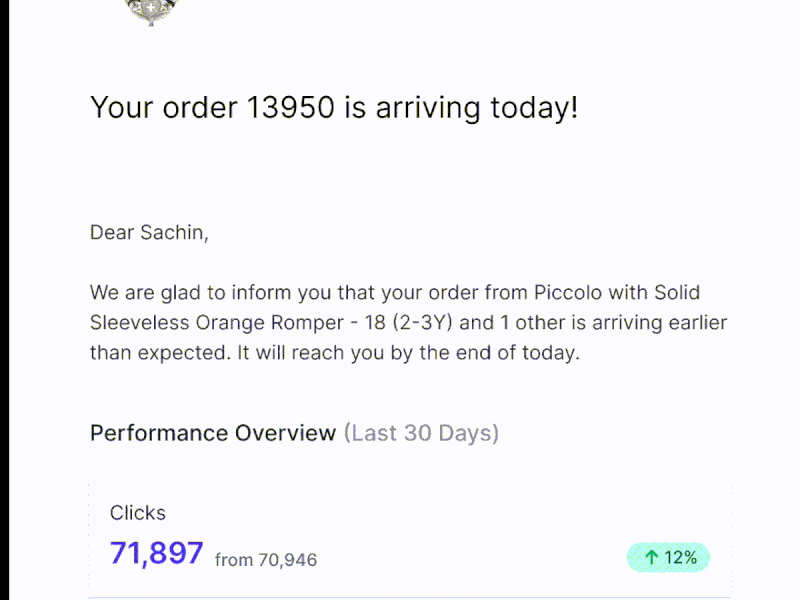
Task: Click the "(Last 30 Days)" period label
Action: pos(421,433)
